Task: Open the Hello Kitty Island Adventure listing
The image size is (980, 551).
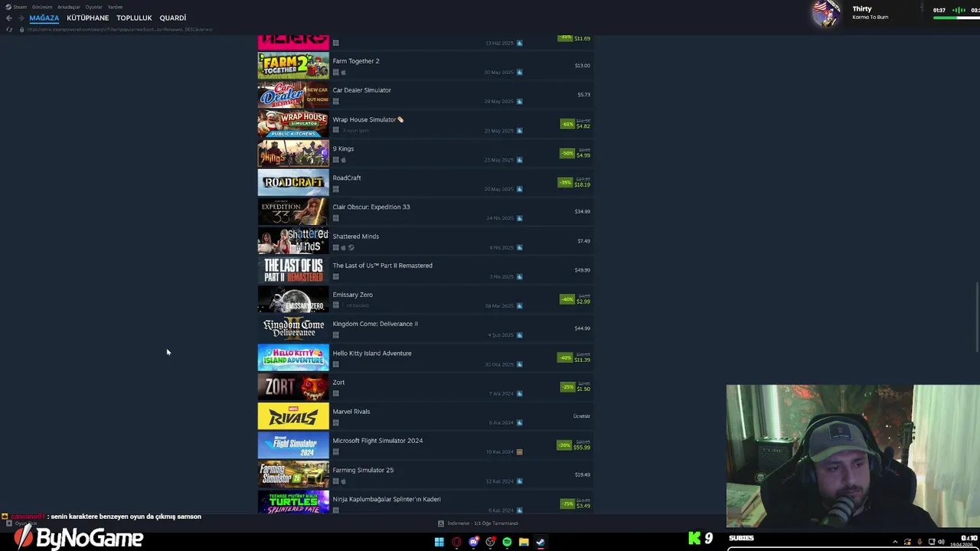Action: tap(426, 357)
